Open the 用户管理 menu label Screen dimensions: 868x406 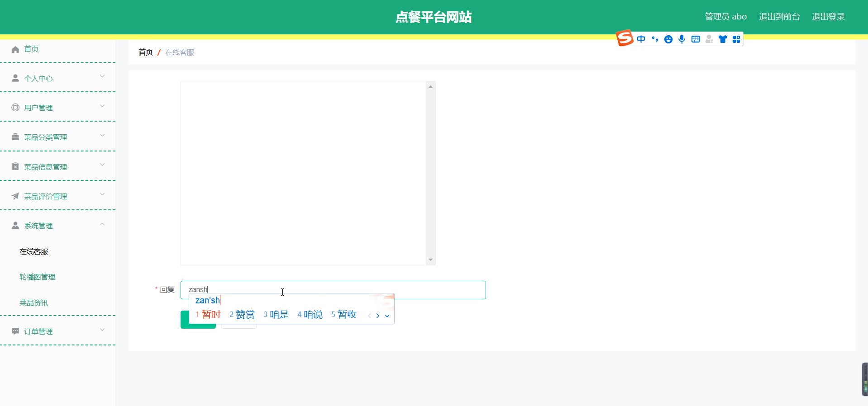point(38,108)
